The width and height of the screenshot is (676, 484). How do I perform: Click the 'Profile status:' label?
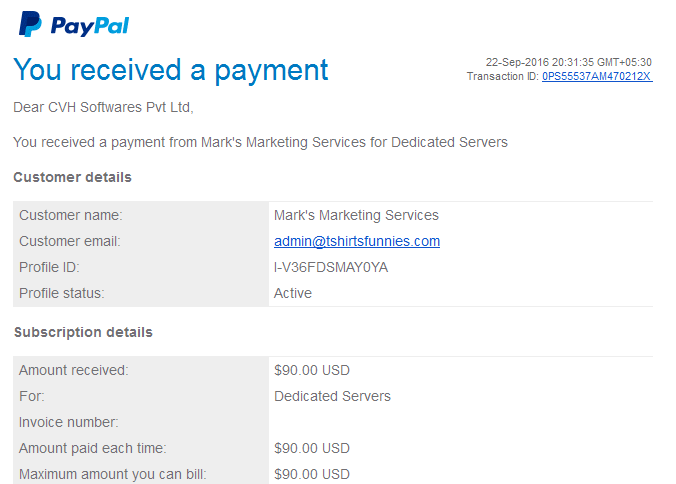(x=62, y=293)
